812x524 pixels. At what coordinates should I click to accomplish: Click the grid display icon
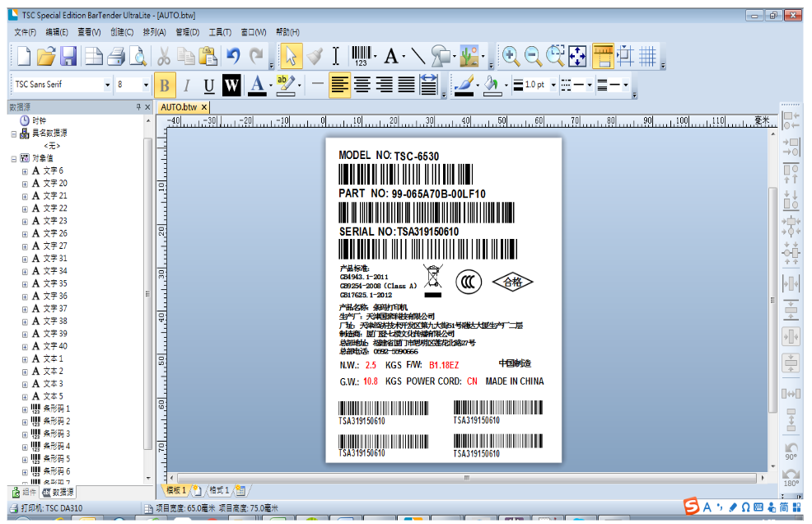647,56
